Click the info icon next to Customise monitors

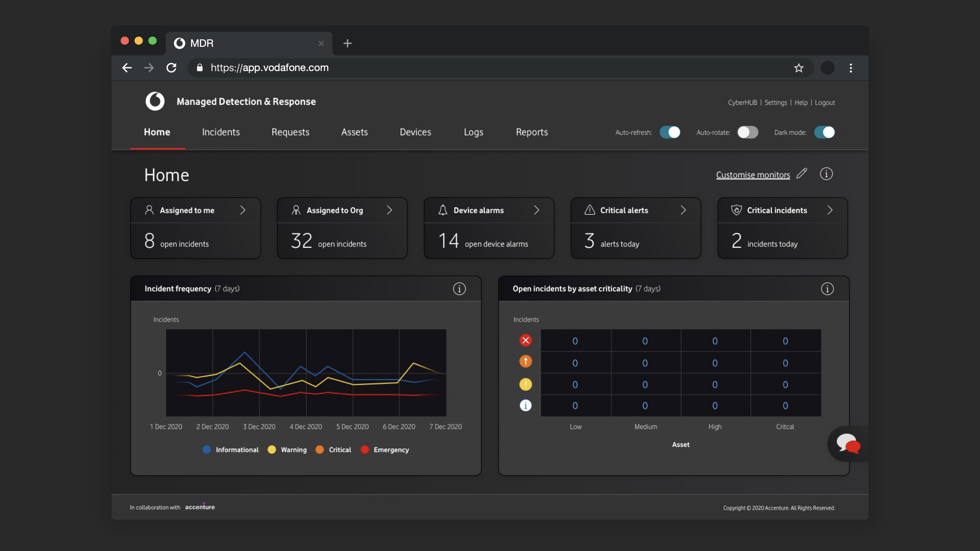[826, 174]
